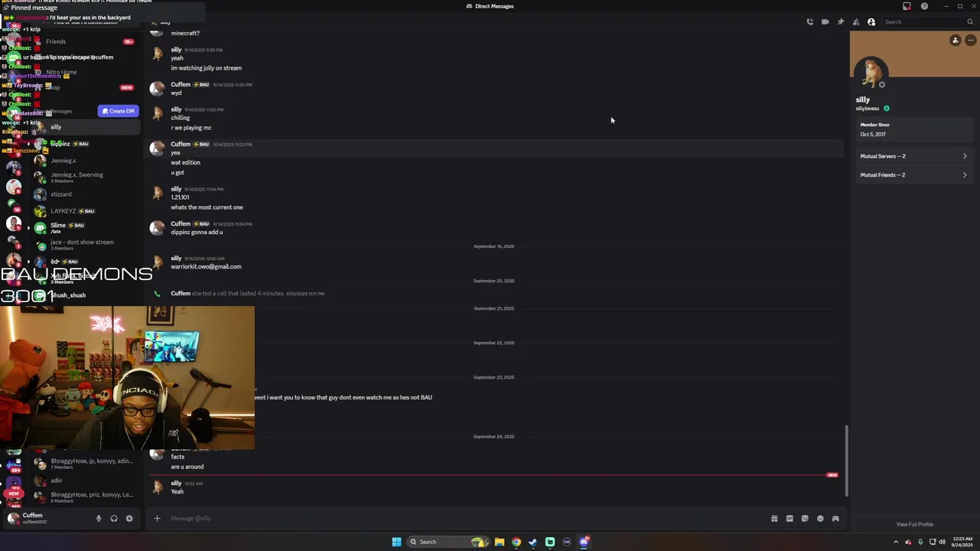This screenshot has width=980, height=551.
Task: Click the Create DM button
Action: coord(118,111)
